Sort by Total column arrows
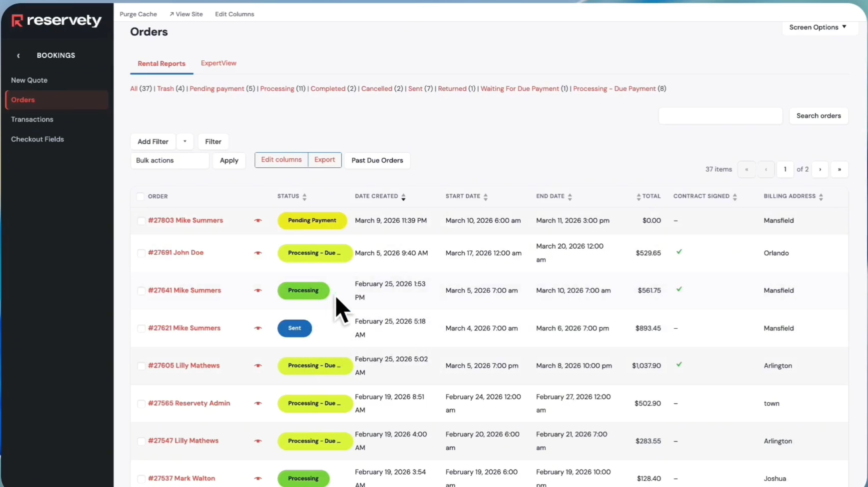The image size is (868, 487). point(639,197)
